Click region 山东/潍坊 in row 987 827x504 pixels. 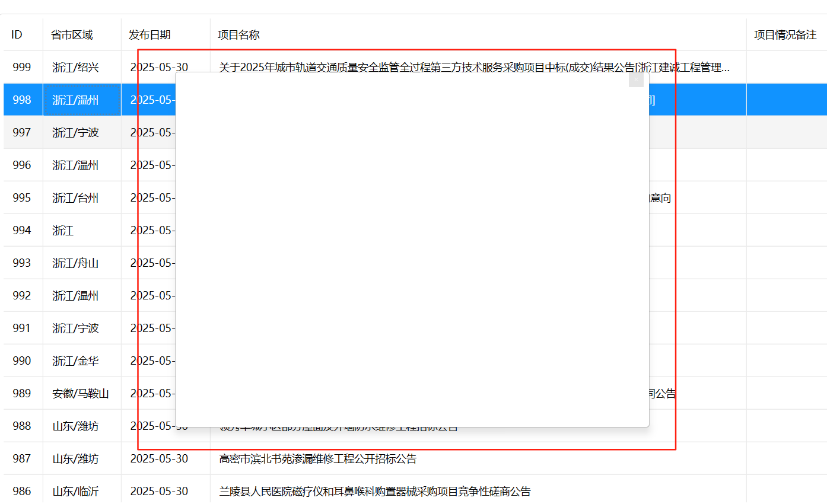75,458
